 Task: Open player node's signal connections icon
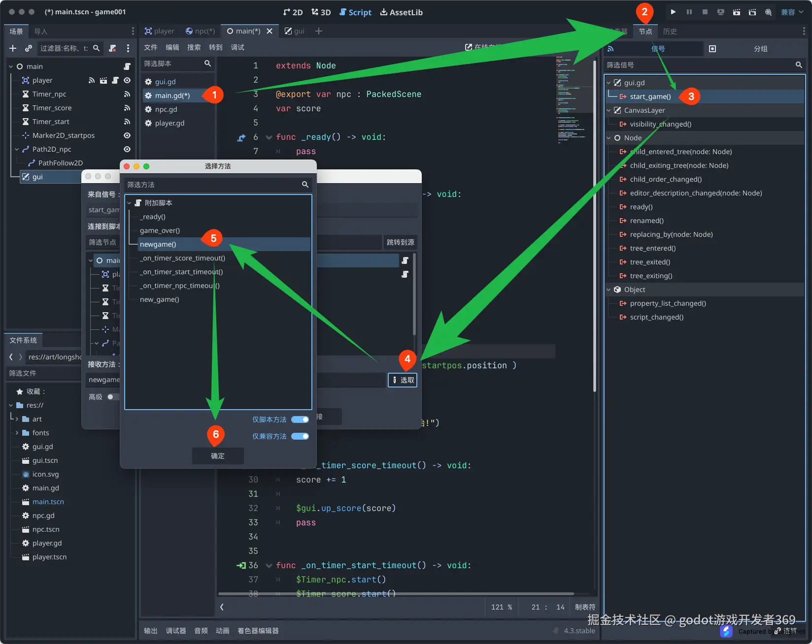[91, 80]
